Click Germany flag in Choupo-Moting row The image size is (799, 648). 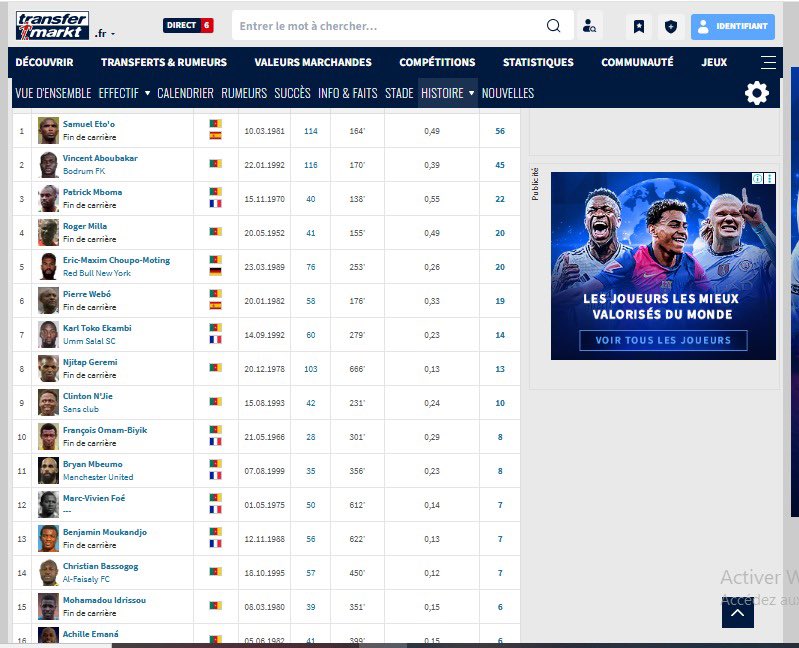pos(216,272)
